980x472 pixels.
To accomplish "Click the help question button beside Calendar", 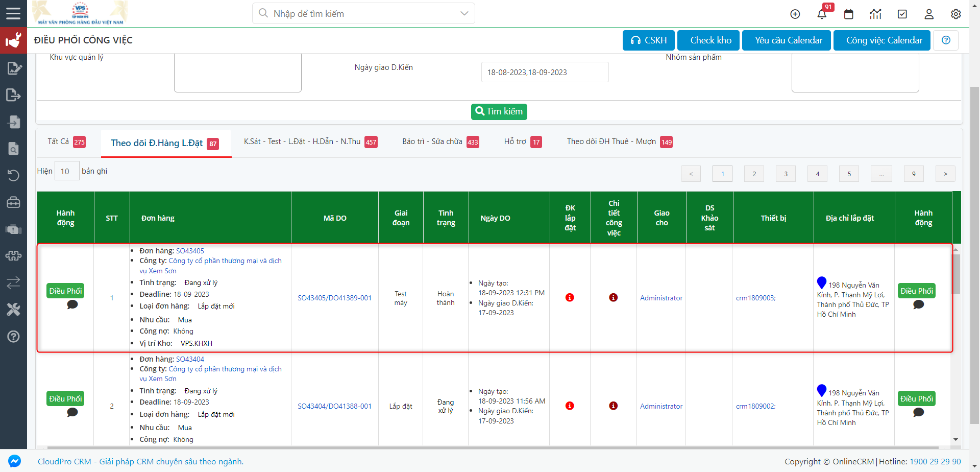I will [x=946, y=40].
